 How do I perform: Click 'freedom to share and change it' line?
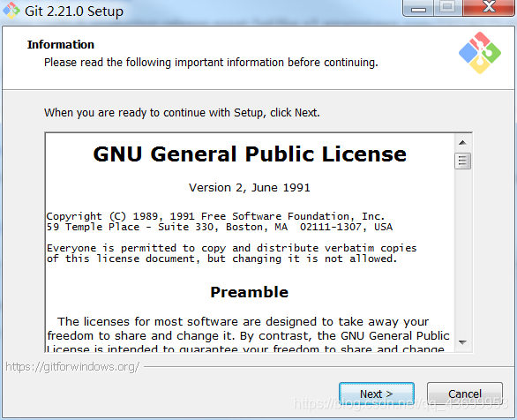coord(248,335)
